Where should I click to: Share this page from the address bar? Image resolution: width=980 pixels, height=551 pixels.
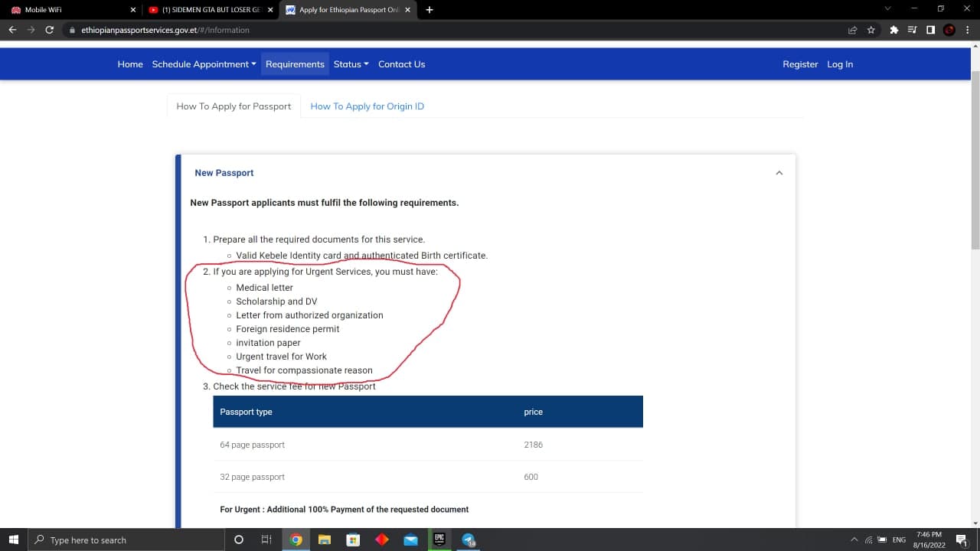[852, 30]
